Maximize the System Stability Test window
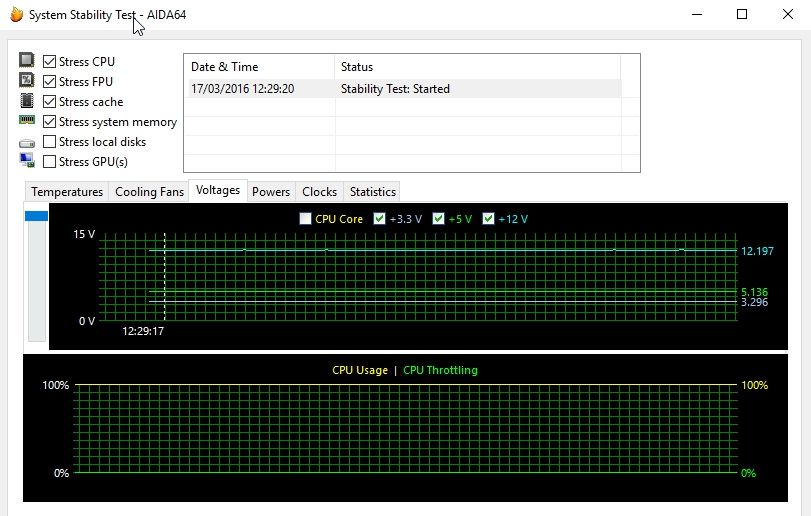Image resolution: width=811 pixels, height=516 pixels. [x=742, y=14]
